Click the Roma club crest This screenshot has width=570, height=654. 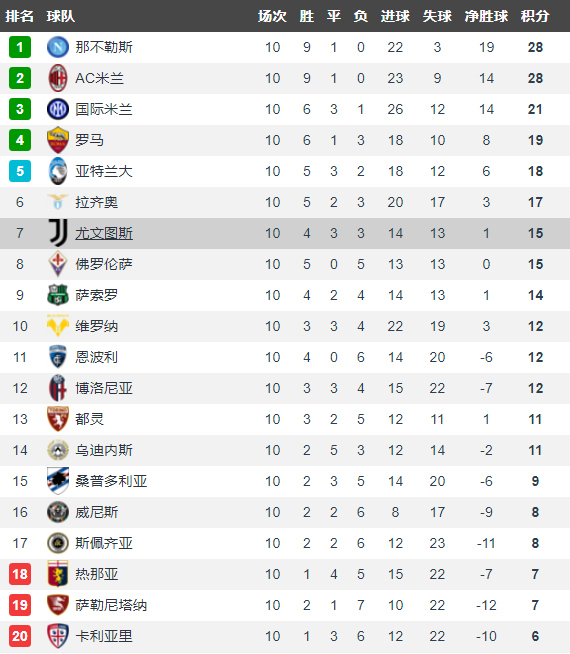point(58,140)
